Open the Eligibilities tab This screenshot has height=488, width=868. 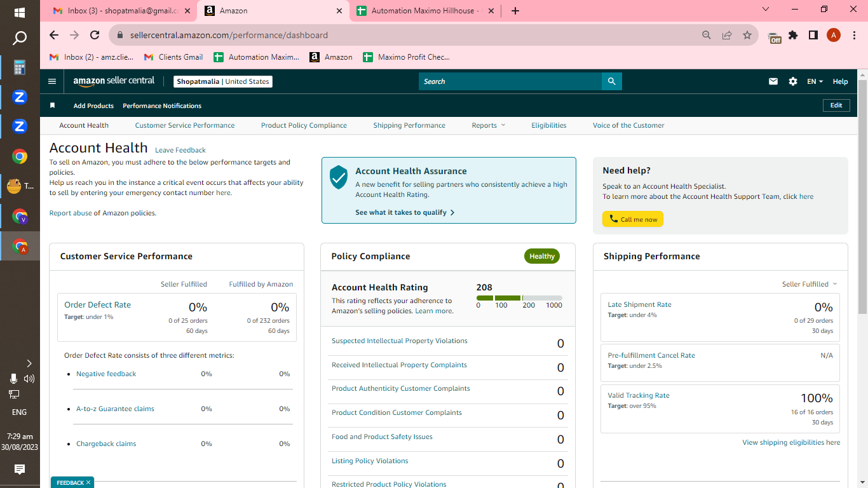tap(549, 125)
